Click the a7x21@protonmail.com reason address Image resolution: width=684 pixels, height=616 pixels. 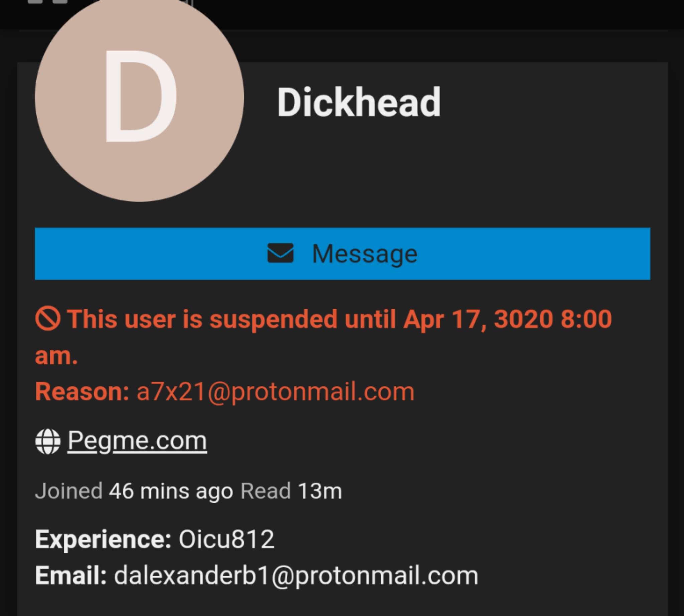pos(275,392)
